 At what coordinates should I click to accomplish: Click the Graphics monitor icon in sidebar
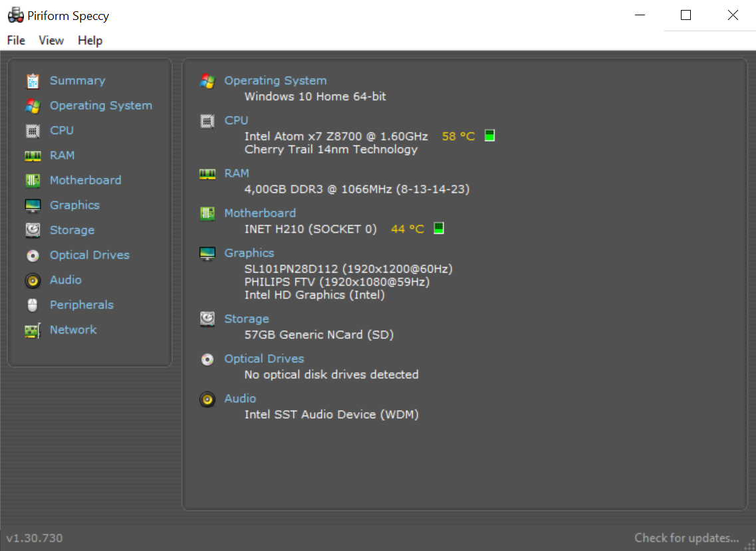point(33,206)
